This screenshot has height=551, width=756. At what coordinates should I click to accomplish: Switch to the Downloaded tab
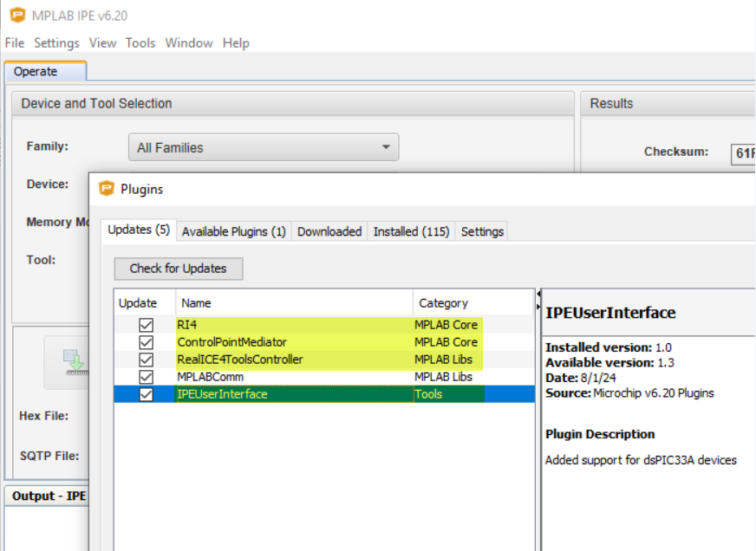(329, 231)
